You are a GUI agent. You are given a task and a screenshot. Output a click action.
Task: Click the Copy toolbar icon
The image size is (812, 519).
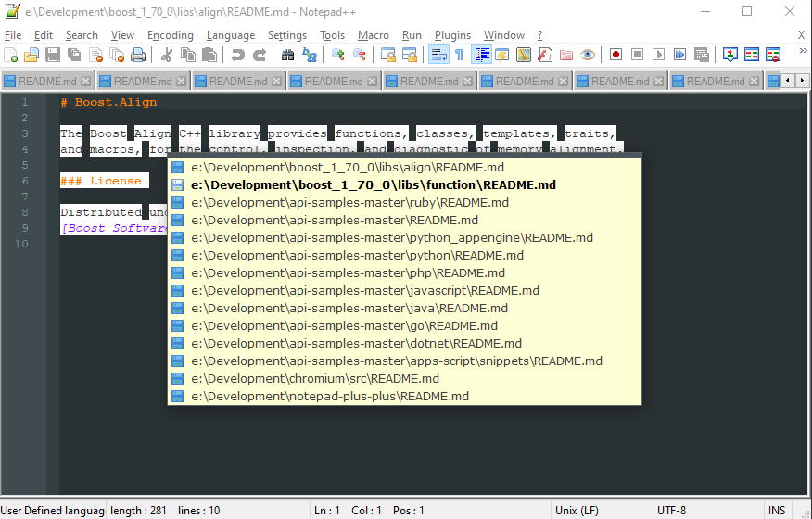(x=187, y=55)
